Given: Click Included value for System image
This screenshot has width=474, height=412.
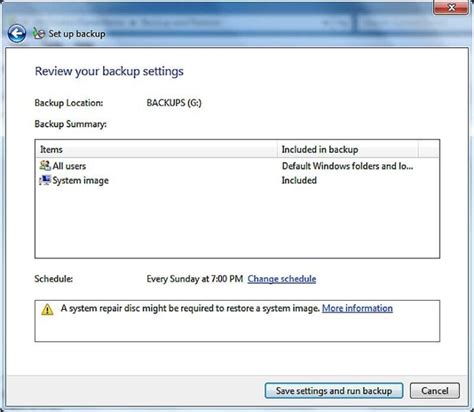Looking at the screenshot, I should point(299,180).
